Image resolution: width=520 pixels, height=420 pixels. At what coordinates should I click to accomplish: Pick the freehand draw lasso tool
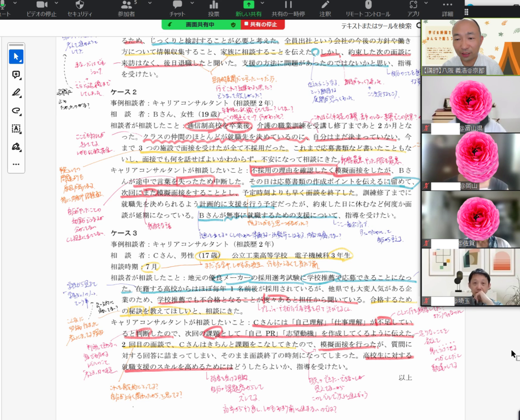[16, 111]
